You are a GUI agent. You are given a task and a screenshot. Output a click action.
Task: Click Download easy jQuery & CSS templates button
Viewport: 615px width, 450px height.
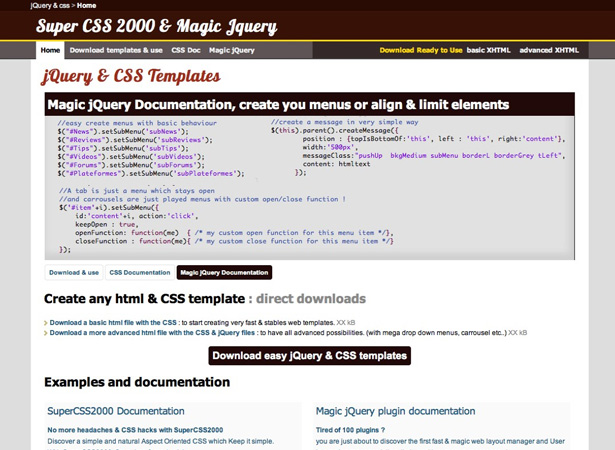click(309, 355)
